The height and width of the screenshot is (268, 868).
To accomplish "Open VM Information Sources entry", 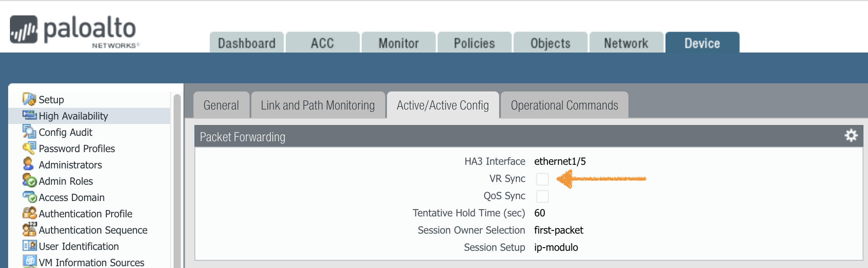I will coord(91,263).
